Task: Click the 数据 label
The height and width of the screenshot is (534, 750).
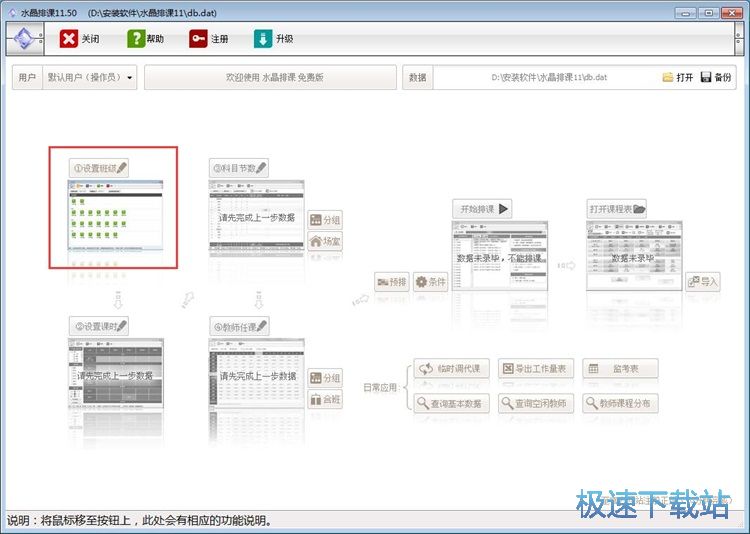Action: (418, 78)
